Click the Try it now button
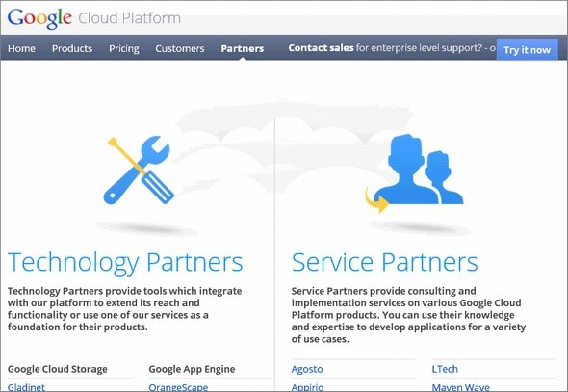 (527, 50)
